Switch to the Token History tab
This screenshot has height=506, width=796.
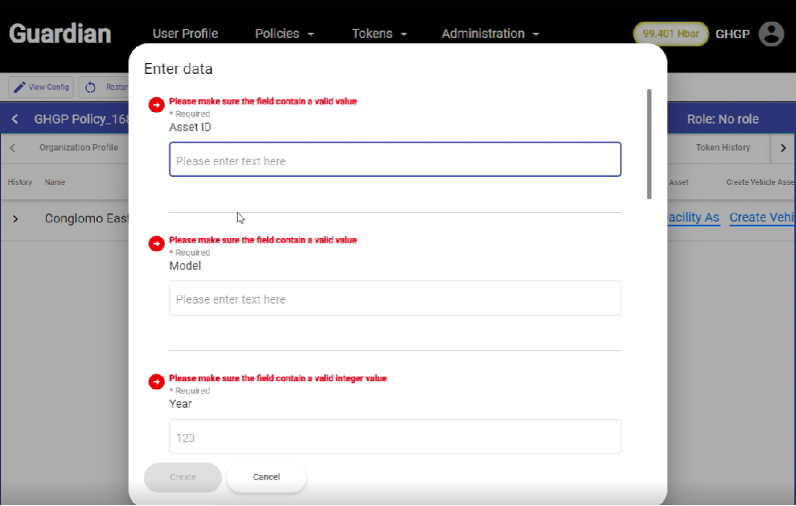coord(722,148)
